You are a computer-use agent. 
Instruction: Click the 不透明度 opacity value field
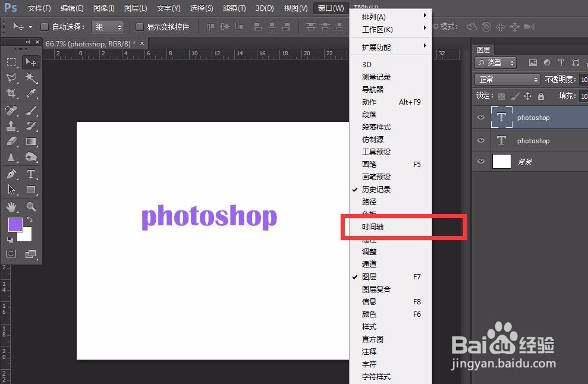tap(583, 80)
